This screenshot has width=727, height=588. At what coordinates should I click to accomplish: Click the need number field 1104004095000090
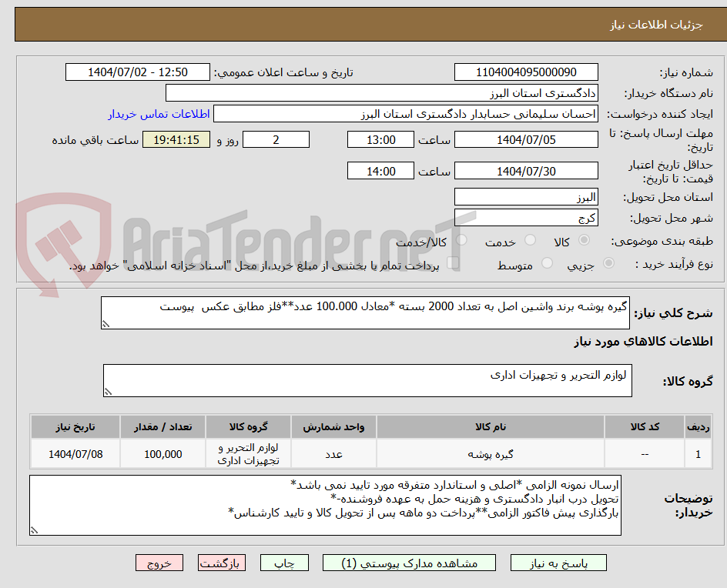pos(526,72)
